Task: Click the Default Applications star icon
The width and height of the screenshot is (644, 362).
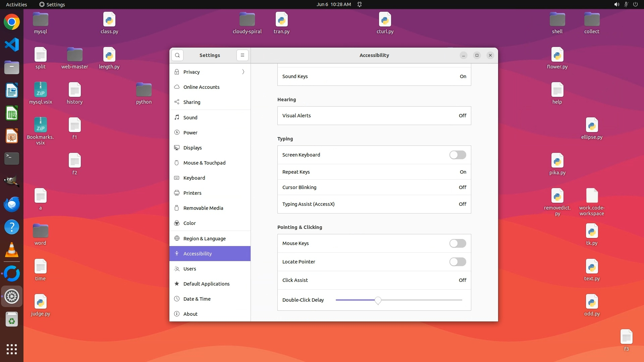Action: click(177, 284)
